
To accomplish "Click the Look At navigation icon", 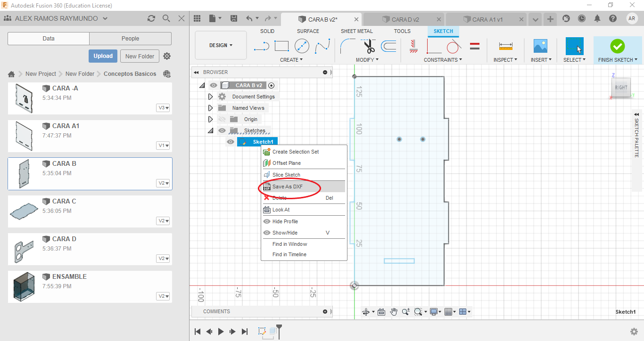I will point(381,312).
